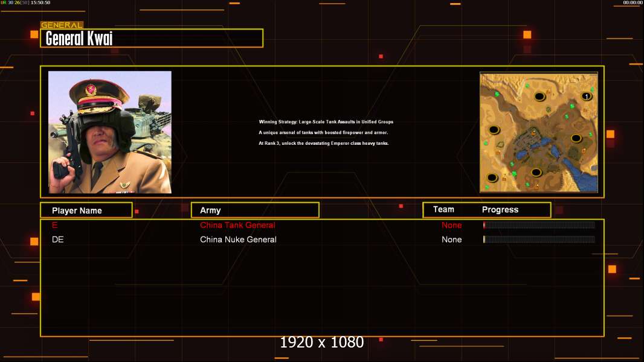
Task: Click team value None for player DE
Action: pos(451,240)
